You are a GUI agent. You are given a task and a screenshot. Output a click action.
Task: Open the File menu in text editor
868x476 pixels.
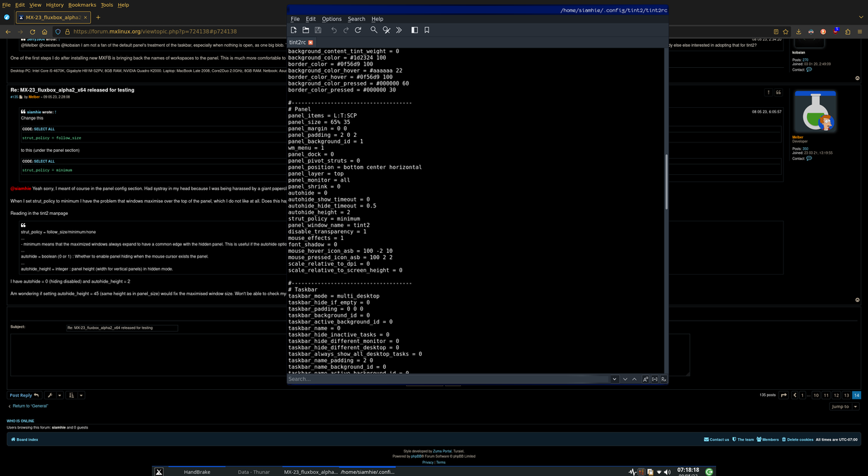coord(295,19)
